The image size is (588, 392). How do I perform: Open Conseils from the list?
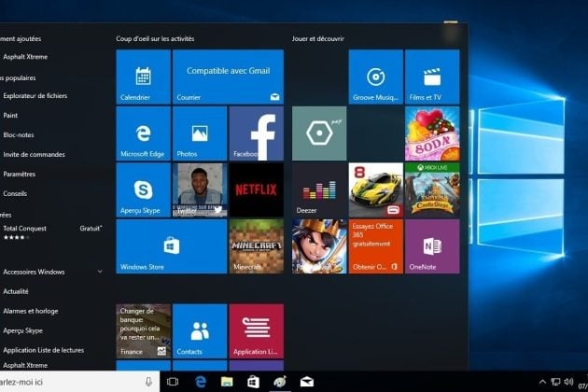pos(15,193)
